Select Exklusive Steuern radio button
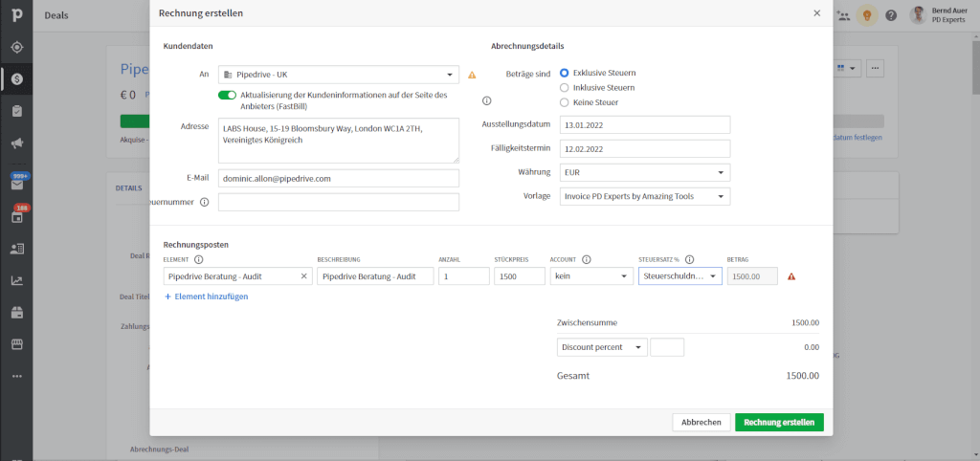 565,73
